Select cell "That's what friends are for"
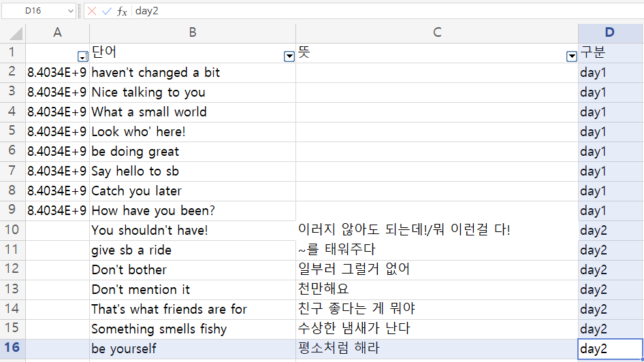The width and height of the screenshot is (644, 362). (x=193, y=309)
